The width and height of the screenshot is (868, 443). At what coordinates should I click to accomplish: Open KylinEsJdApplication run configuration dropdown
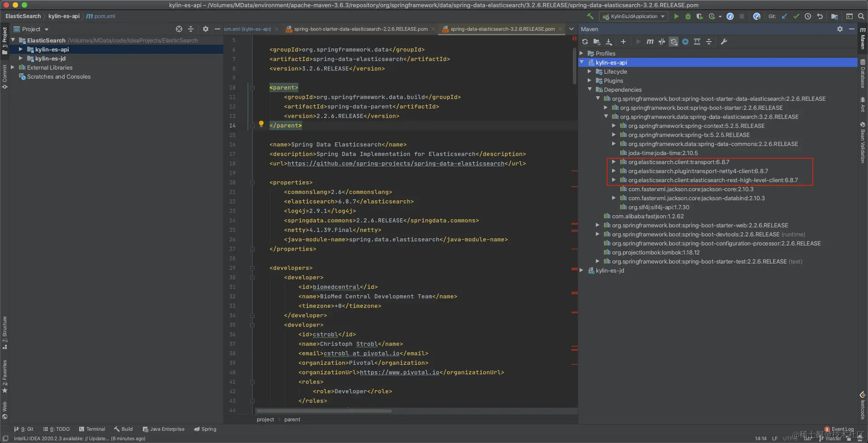click(634, 16)
